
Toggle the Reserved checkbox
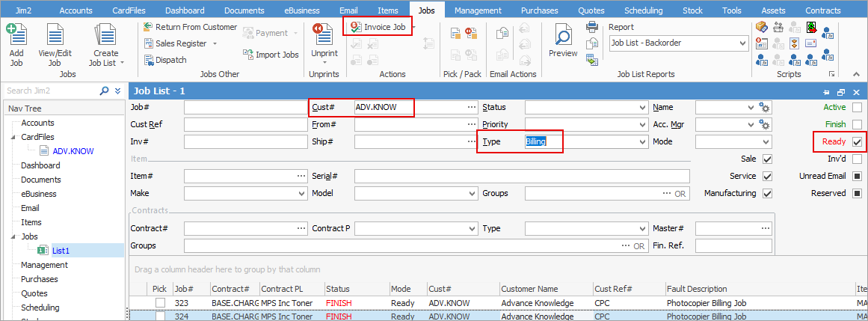click(x=857, y=194)
